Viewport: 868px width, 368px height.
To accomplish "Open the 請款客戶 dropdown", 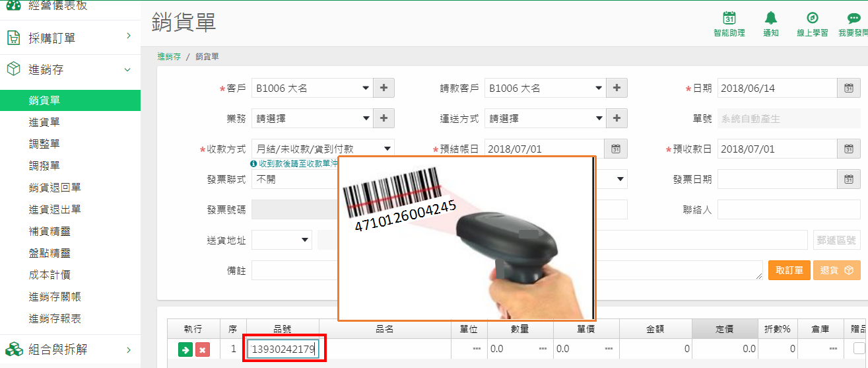I will (545, 88).
